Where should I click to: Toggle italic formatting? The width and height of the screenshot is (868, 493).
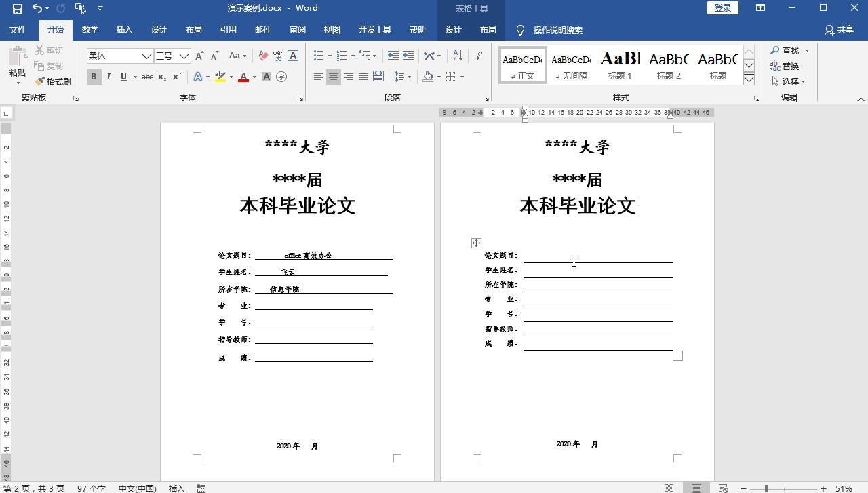point(108,77)
